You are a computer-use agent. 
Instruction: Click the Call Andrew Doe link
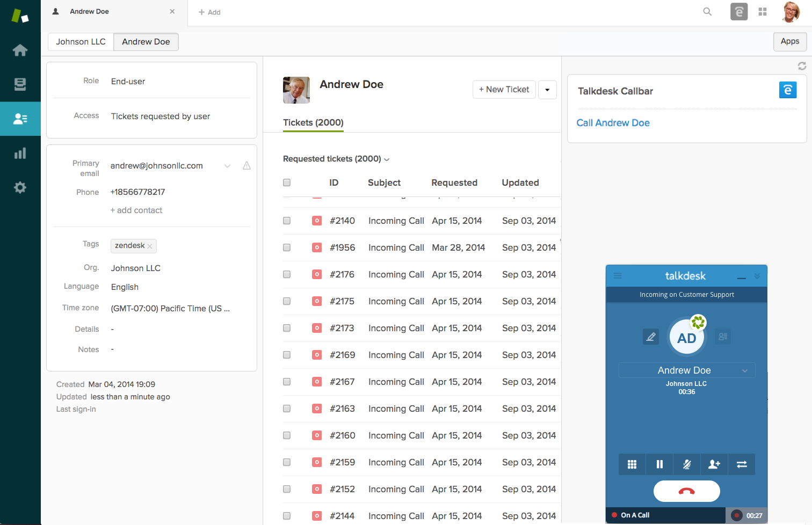[x=613, y=123]
